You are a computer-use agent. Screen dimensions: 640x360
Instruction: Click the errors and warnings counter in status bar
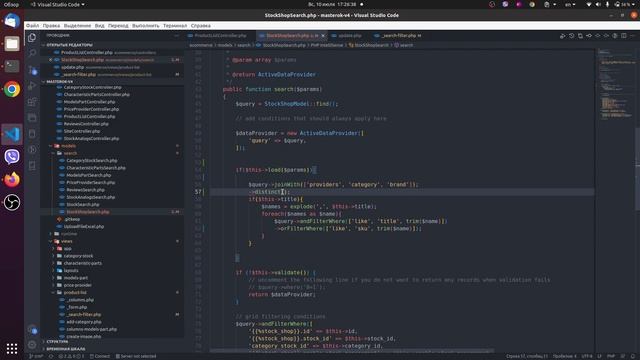71,356
